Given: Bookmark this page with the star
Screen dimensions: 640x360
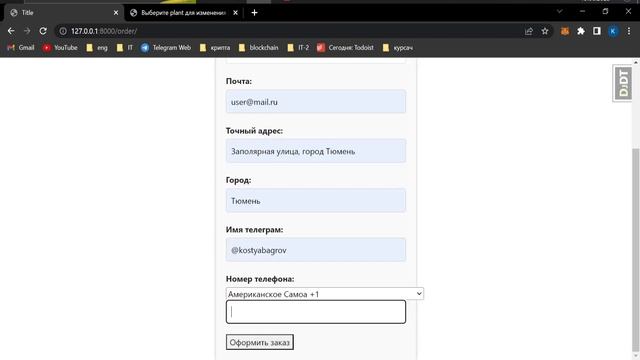Looking at the screenshot, I should (545, 31).
